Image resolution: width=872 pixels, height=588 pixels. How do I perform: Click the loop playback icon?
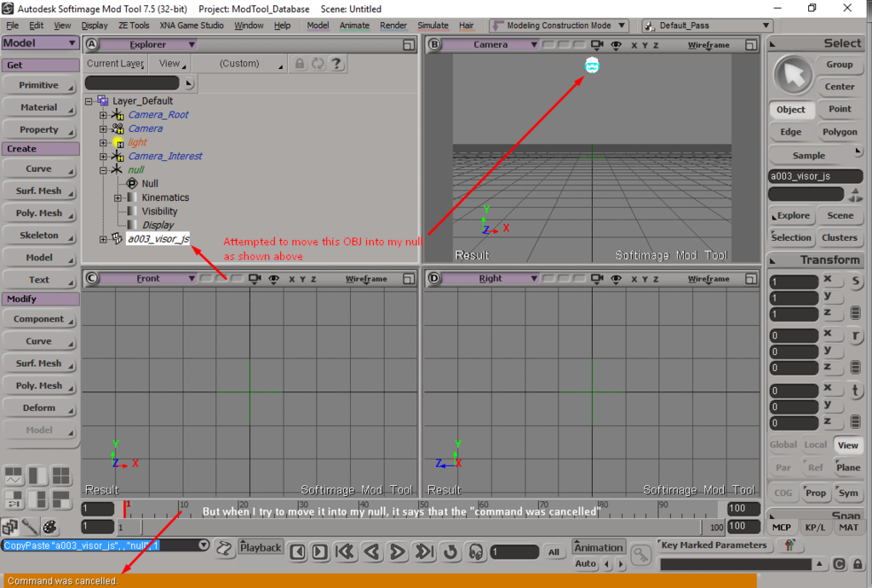(x=450, y=552)
